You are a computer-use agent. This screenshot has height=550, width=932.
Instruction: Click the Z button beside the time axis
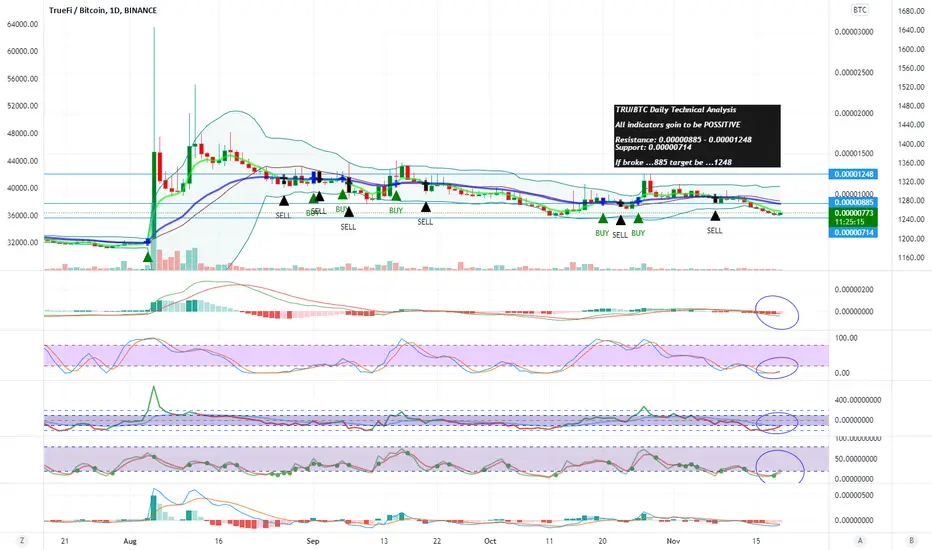22,540
